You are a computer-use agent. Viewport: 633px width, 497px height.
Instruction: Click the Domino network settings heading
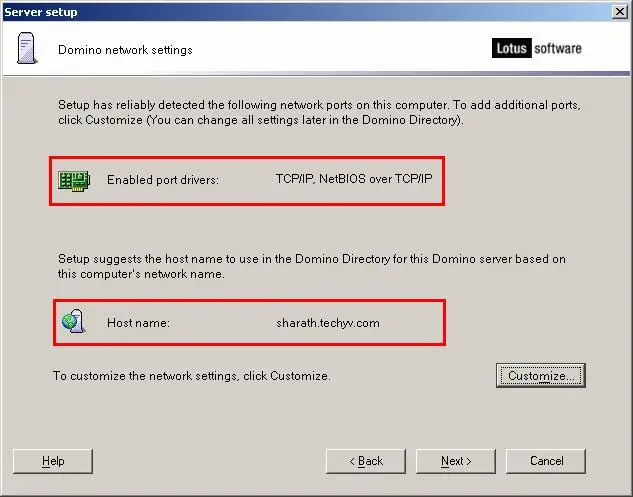(x=125, y=50)
